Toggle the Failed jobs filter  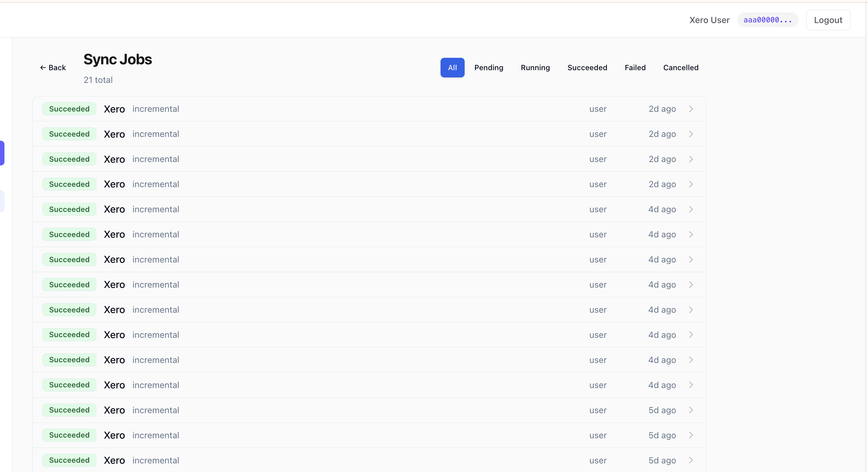(x=634, y=67)
